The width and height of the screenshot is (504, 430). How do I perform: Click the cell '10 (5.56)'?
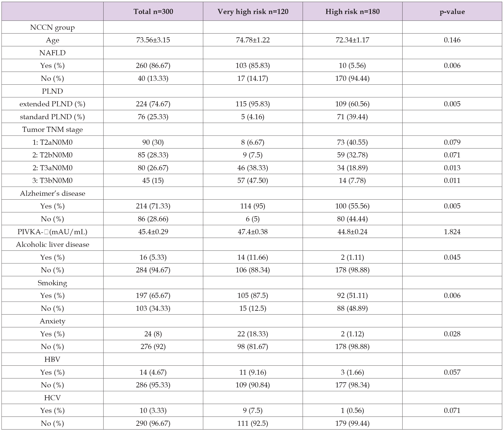[x=353, y=66]
